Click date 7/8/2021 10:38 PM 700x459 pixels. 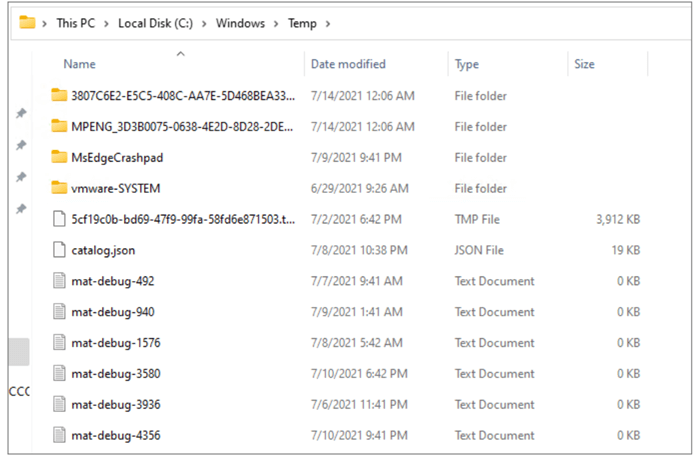coord(359,250)
